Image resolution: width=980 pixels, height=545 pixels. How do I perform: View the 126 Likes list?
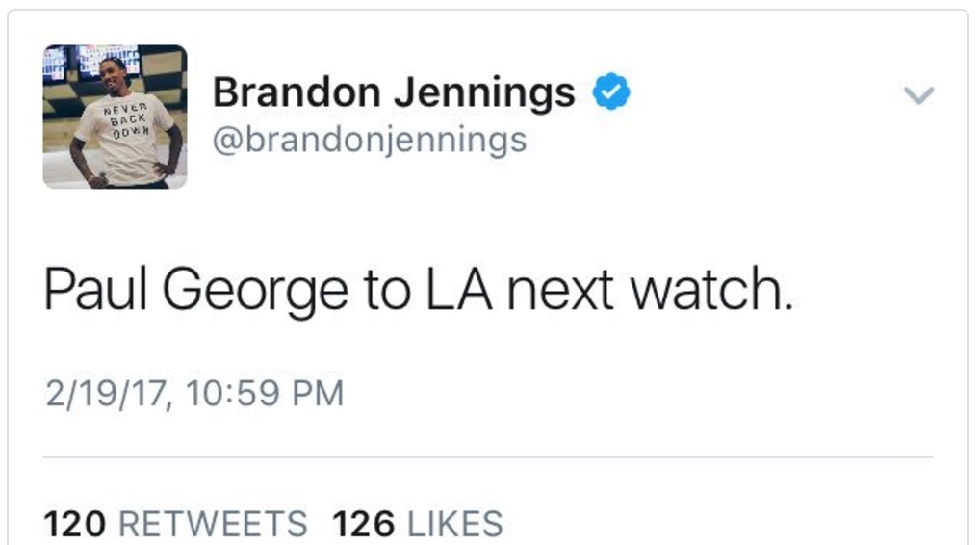(x=417, y=524)
